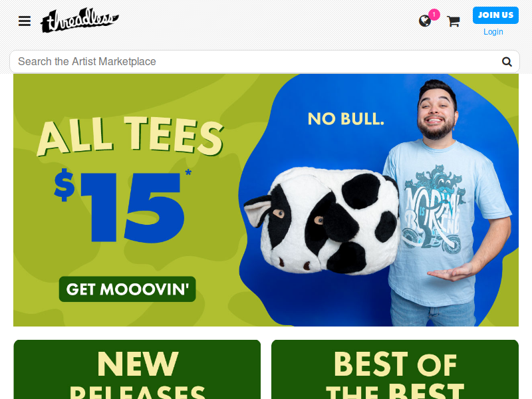Click the ALL TEES headline text

point(130,136)
